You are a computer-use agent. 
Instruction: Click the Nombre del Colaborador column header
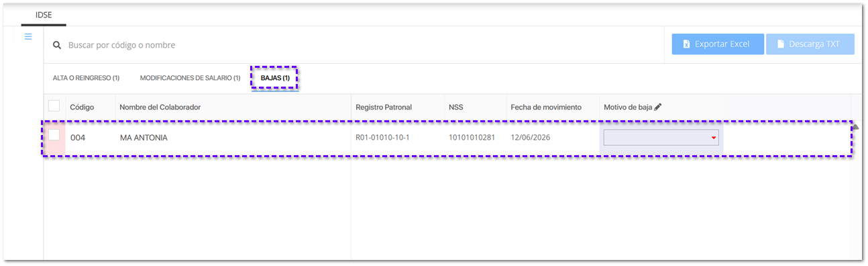point(160,107)
